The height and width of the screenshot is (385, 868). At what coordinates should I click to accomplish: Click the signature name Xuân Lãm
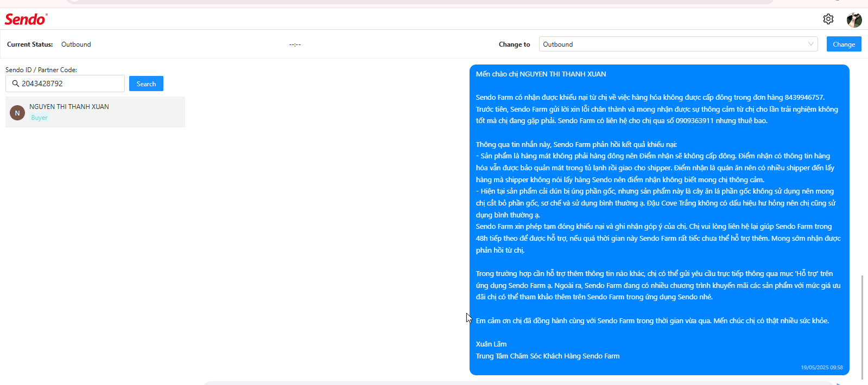click(x=491, y=344)
